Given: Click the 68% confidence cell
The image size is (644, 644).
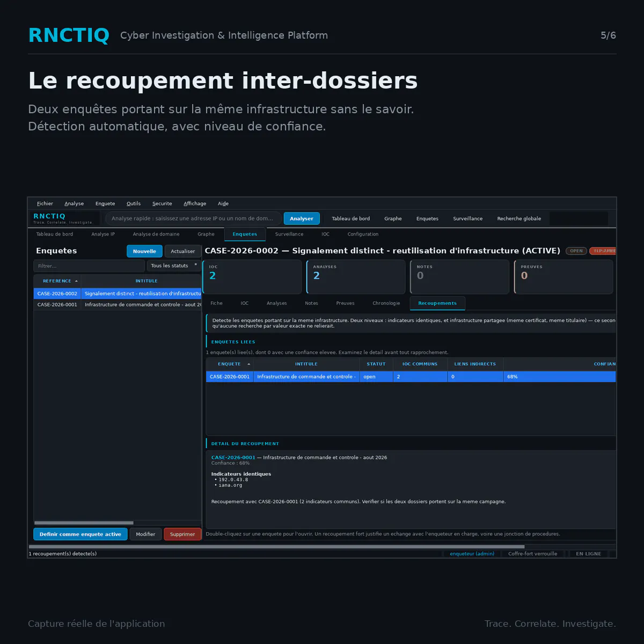Looking at the screenshot, I should click(560, 377).
